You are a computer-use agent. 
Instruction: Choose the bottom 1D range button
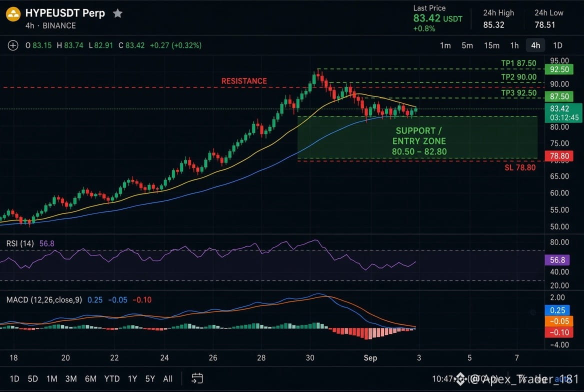pyautogui.click(x=14, y=379)
